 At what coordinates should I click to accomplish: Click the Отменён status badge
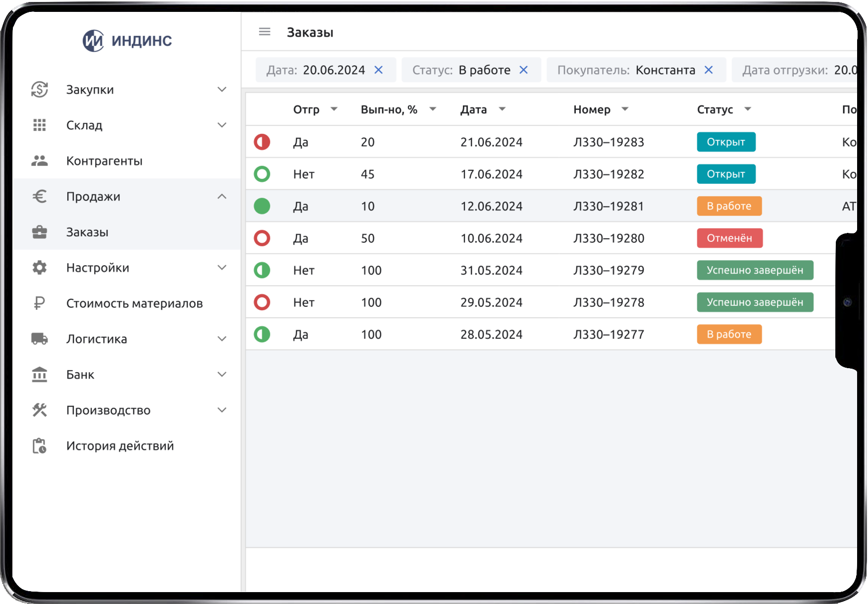(729, 238)
